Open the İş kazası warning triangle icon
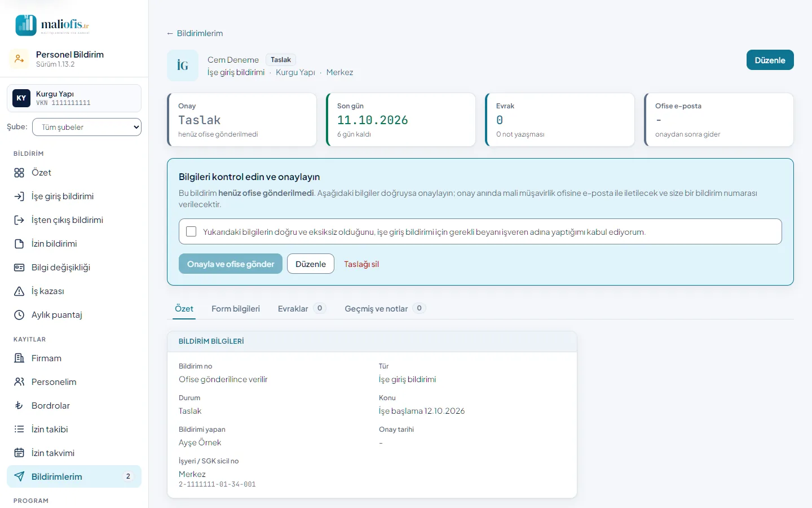Viewport: 812px width, 508px height. pyautogui.click(x=19, y=291)
